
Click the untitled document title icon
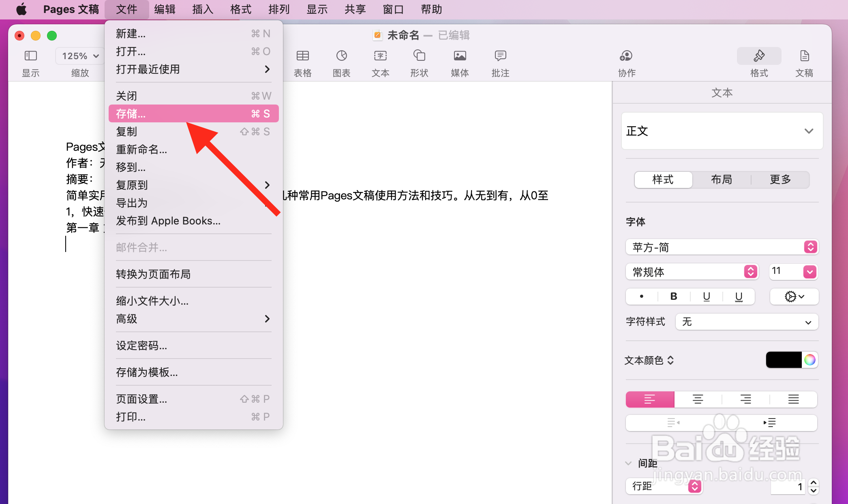(377, 35)
